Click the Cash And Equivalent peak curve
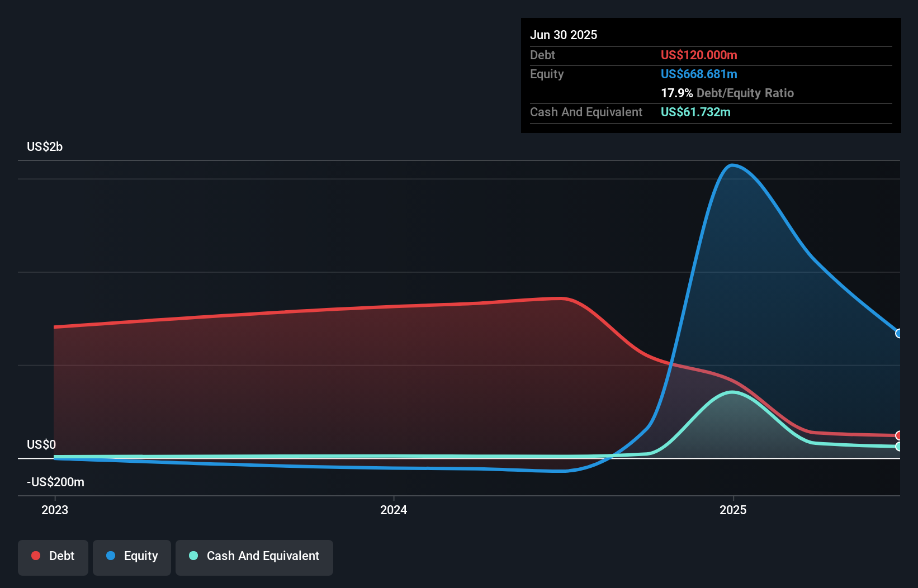This screenshot has width=918, height=588. click(731, 393)
